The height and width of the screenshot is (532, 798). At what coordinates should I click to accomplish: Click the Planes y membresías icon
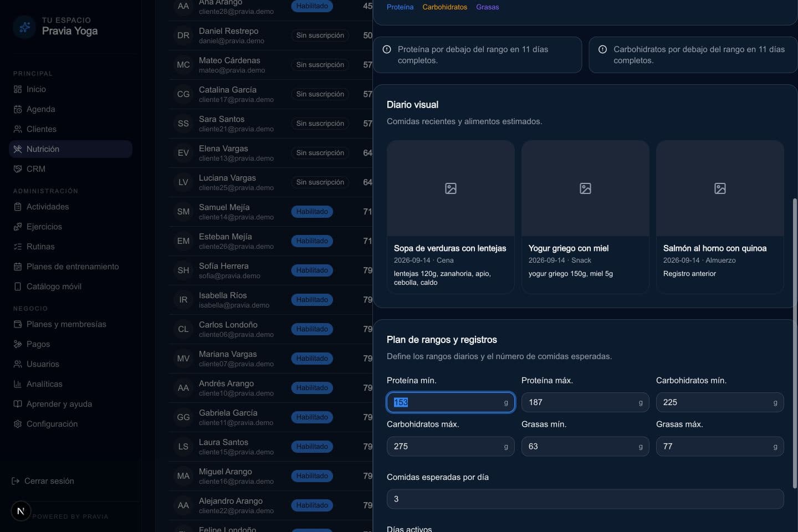[x=18, y=324]
